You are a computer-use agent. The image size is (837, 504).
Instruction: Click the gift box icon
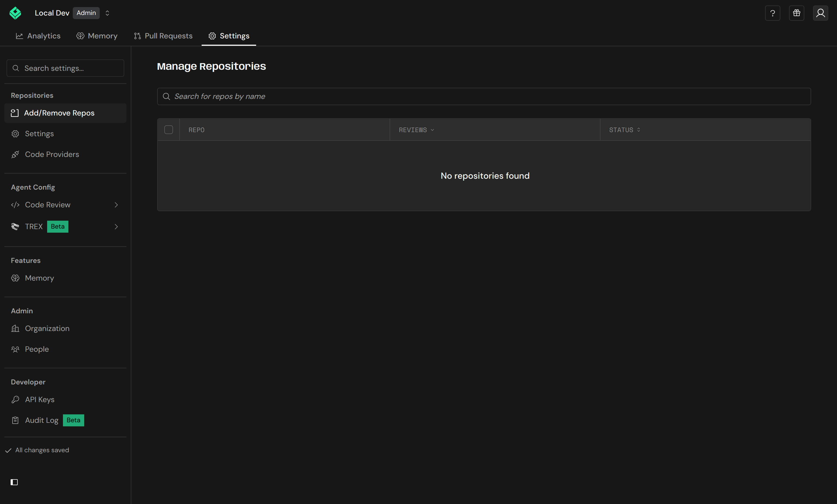coord(797,13)
